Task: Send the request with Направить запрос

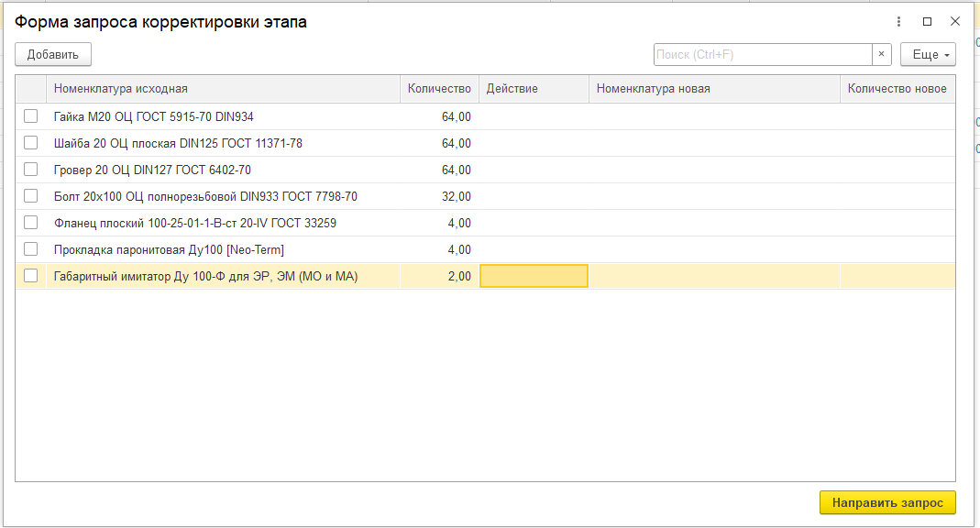Action: pos(887,502)
